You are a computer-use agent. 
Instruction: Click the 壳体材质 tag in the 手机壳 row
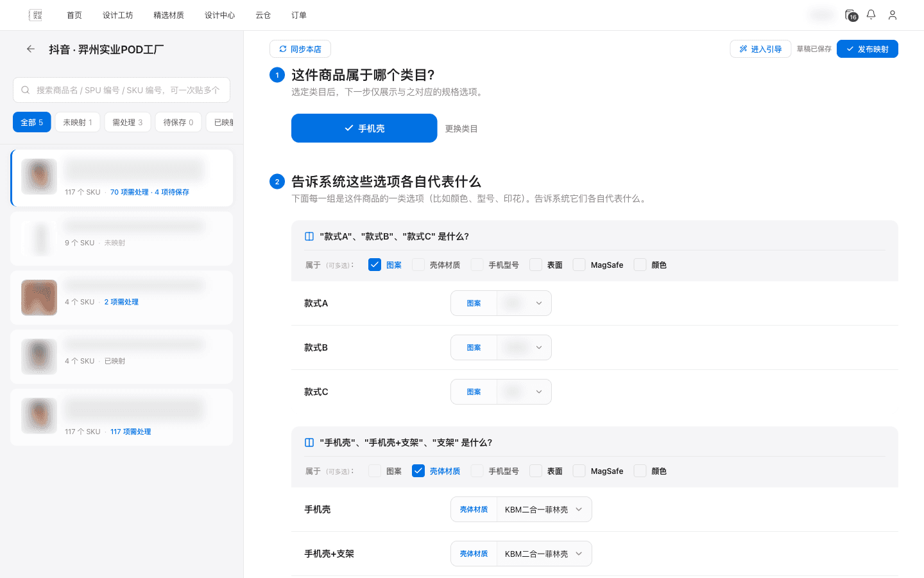[474, 509]
